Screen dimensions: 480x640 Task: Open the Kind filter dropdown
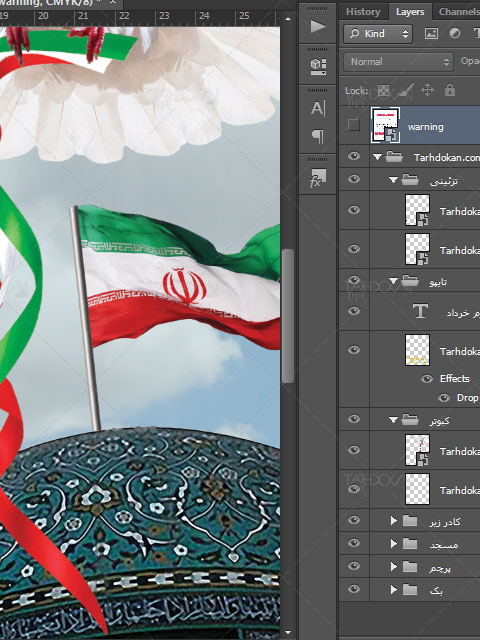coord(378,33)
